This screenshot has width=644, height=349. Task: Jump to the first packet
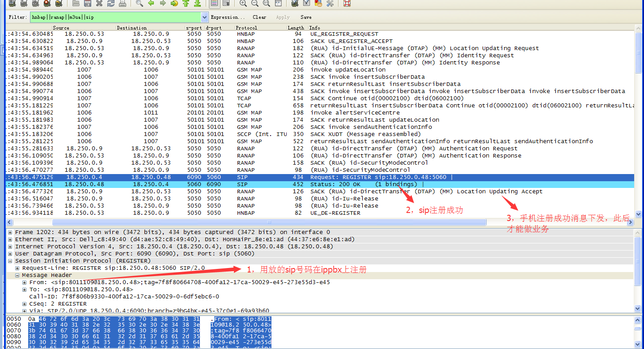(x=186, y=4)
